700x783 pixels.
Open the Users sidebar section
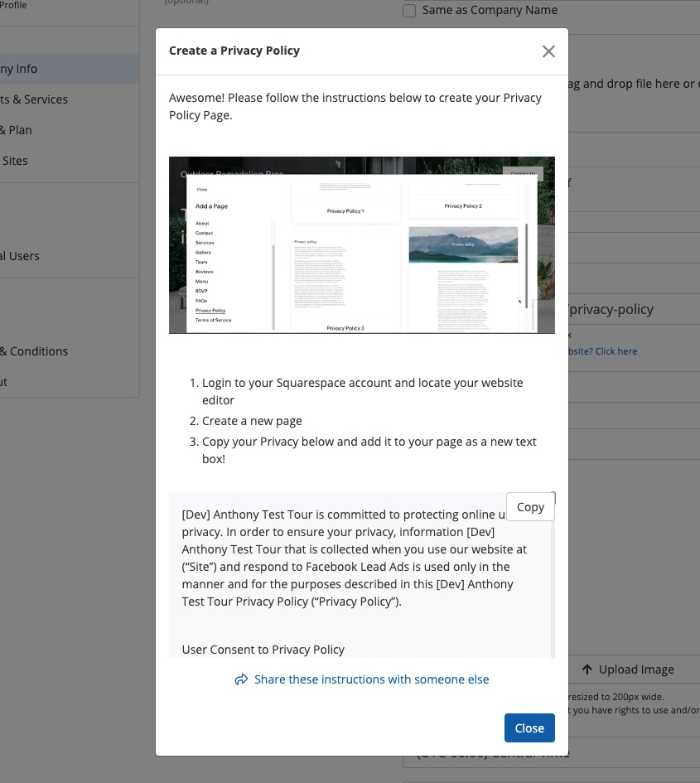pos(21,256)
